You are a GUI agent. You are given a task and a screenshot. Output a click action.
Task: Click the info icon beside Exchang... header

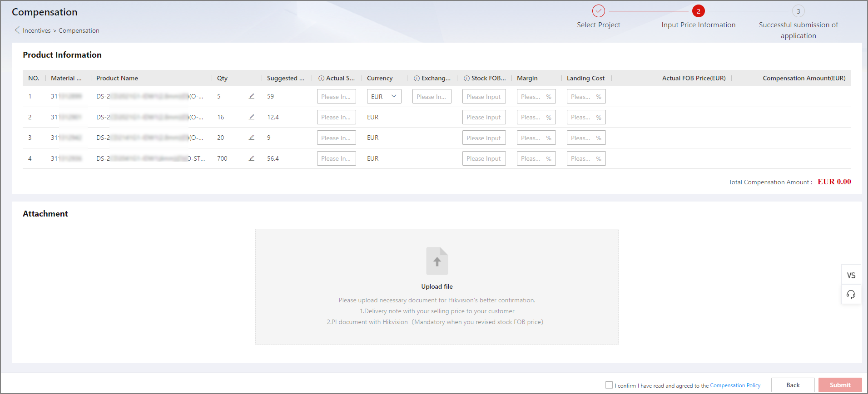tap(417, 78)
